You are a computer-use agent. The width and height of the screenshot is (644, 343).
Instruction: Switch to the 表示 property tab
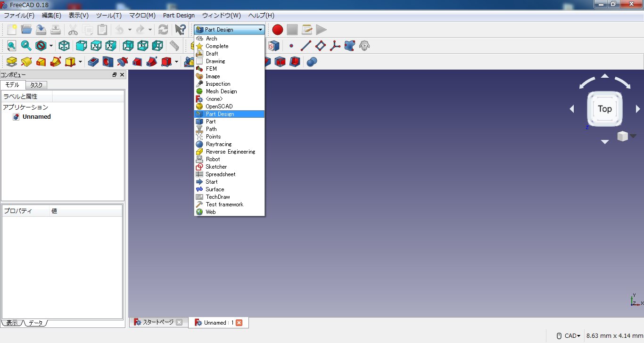click(12, 323)
